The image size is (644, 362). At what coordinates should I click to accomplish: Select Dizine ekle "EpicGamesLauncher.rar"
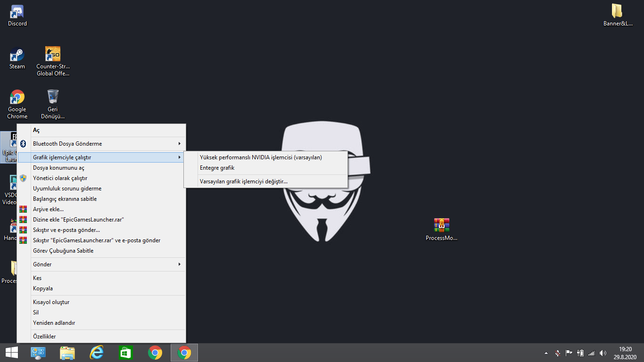coord(101,220)
